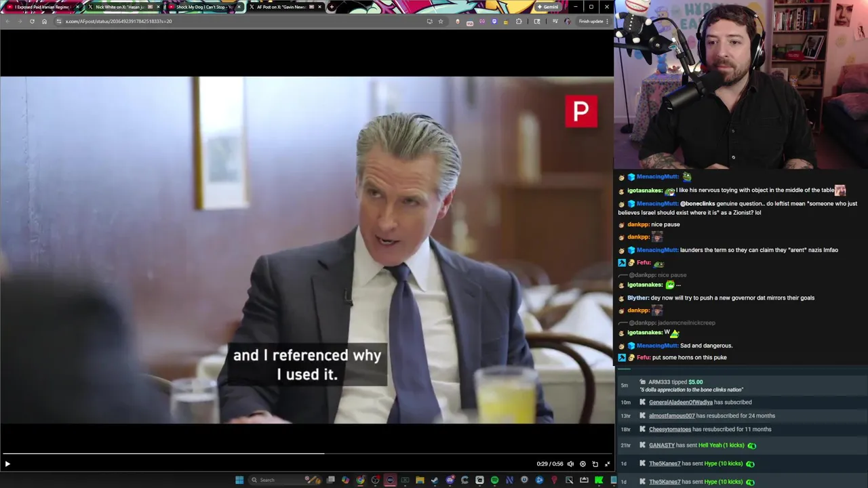Exit fullscreen video view
The width and height of the screenshot is (868, 488).
pyautogui.click(x=607, y=464)
